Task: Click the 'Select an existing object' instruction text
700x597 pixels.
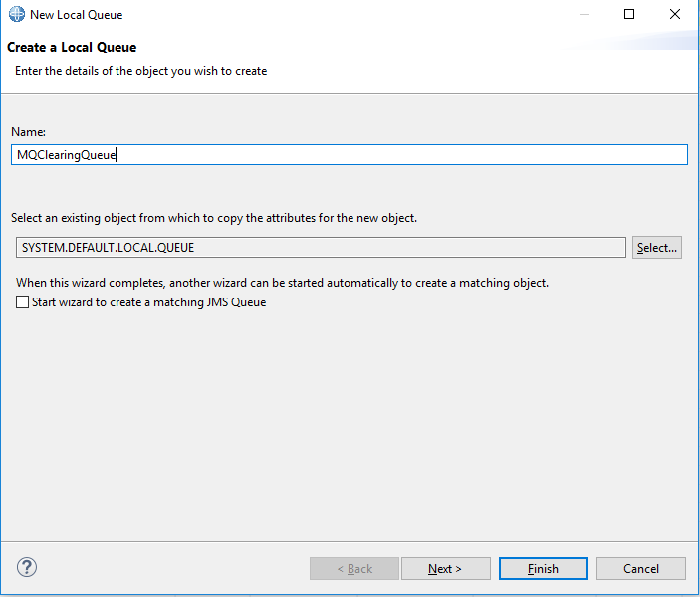Action: click(x=214, y=218)
